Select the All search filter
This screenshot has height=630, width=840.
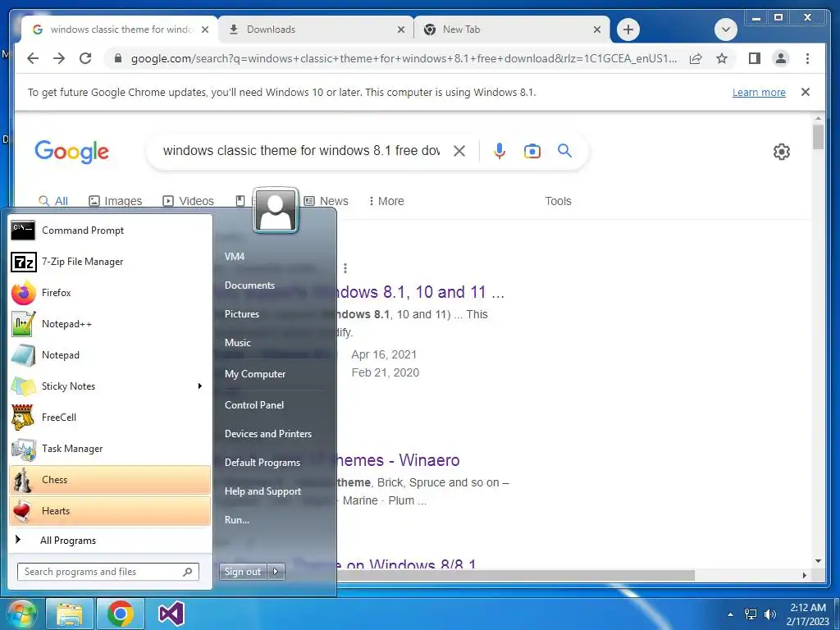[53, 201]
